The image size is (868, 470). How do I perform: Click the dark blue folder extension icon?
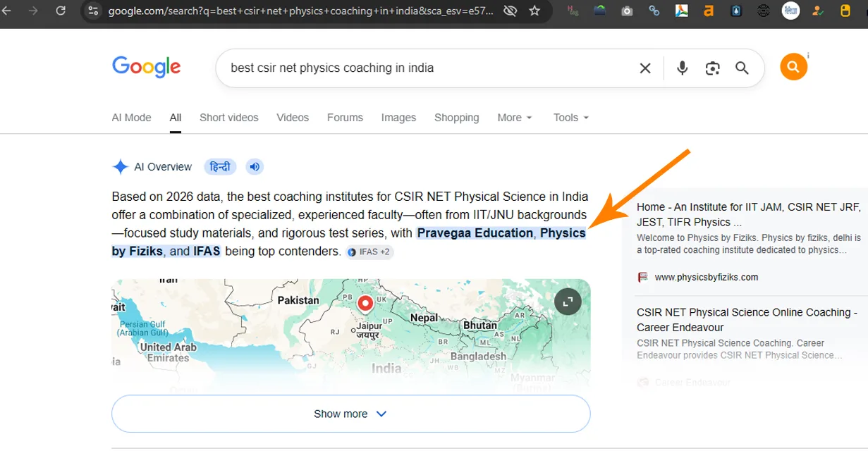pyautogui.click(x=601, y=11)
